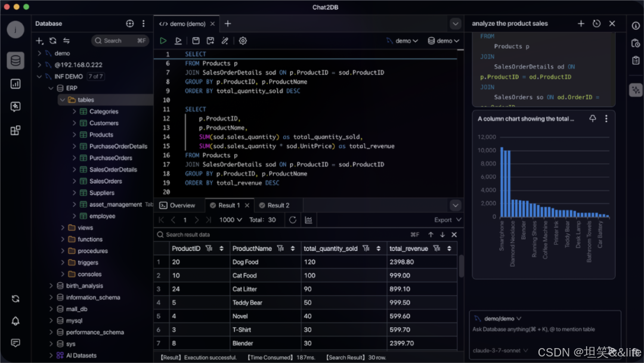
Task: Pin the column chart card
Action: pyautogui.click(x=593, y=119)
